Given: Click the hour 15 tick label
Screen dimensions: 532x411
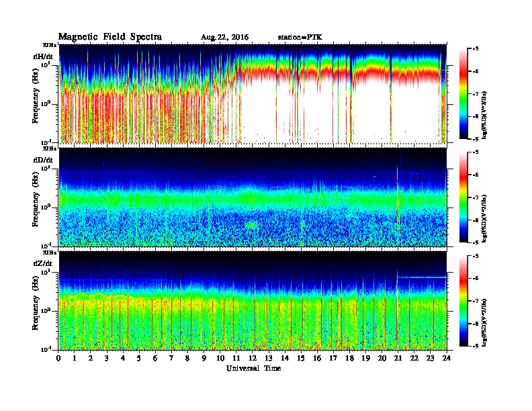Looking at the screenshot, I should point(301,359).
